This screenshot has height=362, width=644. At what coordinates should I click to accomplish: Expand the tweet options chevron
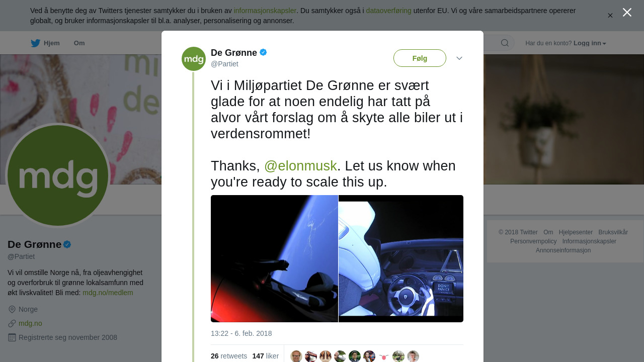pyautogui.click(x=459, y=58)
